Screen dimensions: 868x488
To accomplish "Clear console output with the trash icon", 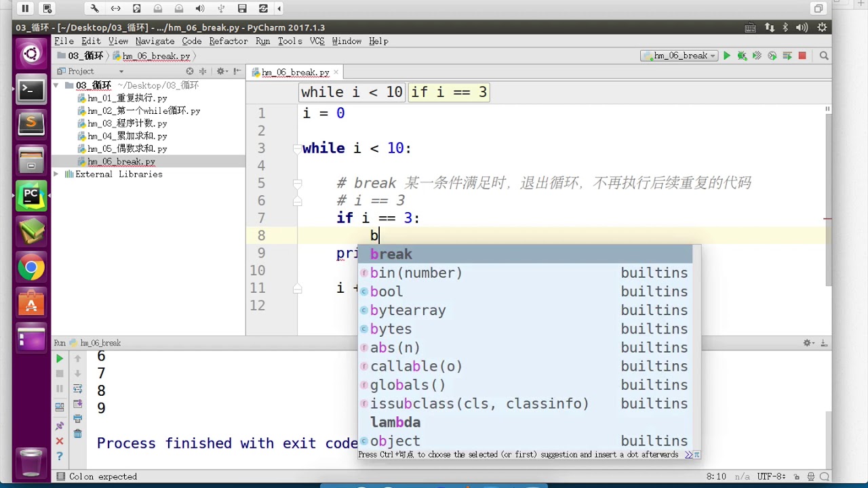I will (x=77, y=434).
